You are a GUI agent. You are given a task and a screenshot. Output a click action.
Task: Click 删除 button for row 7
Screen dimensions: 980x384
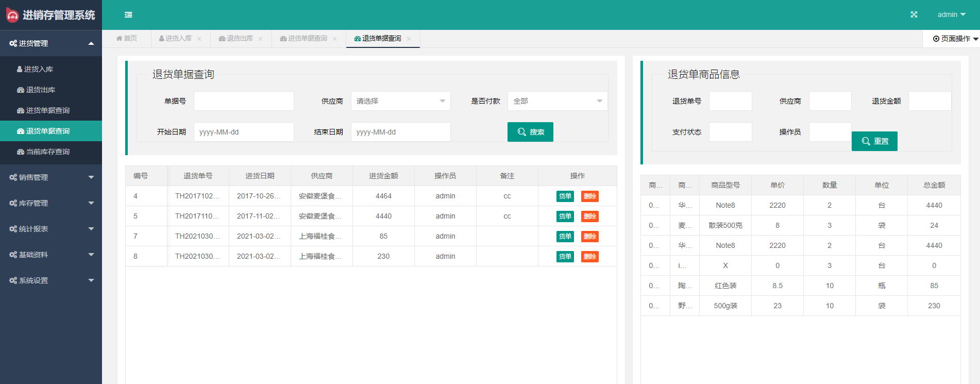coord(590,237)
